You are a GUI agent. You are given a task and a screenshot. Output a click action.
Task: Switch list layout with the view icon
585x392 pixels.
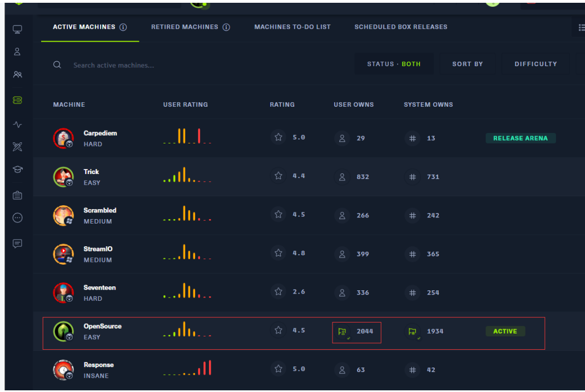coord(582,27)
